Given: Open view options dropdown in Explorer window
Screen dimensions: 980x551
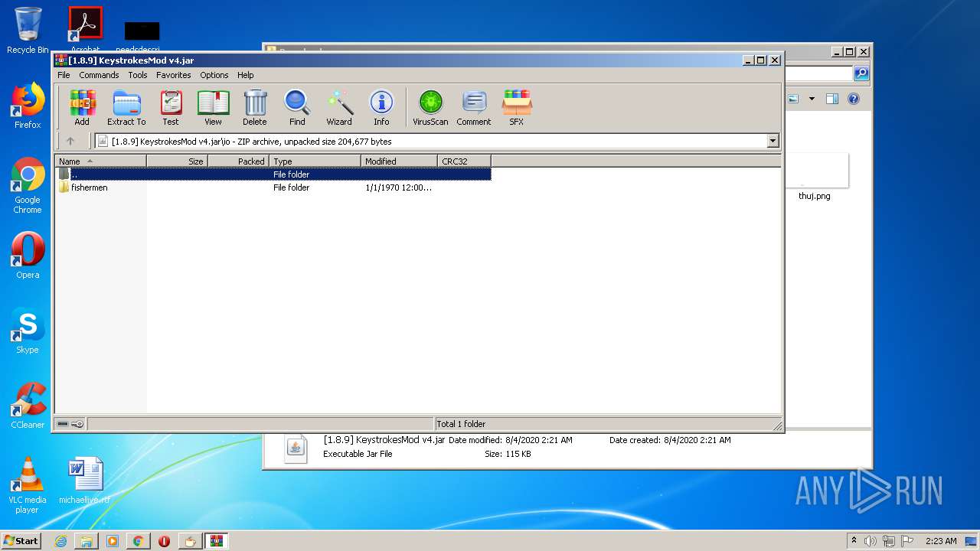Looking at the screenshot, I should [812, 99].
